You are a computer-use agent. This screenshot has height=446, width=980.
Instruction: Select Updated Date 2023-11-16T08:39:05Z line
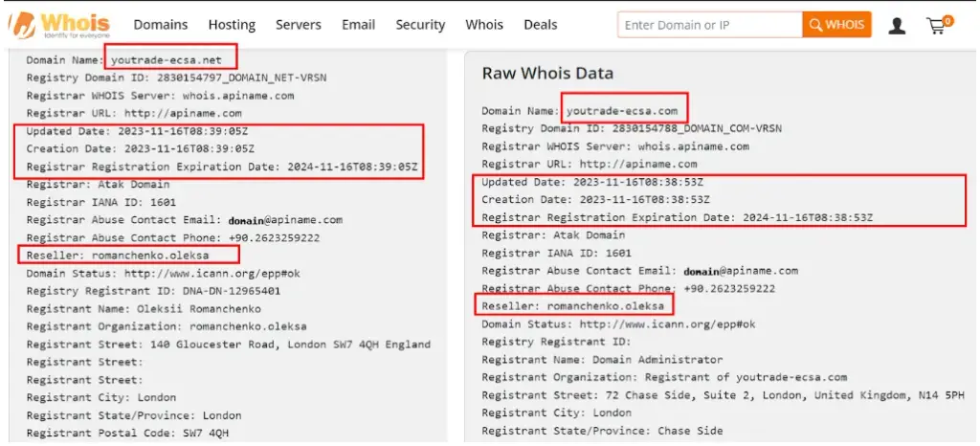[140, 131]
